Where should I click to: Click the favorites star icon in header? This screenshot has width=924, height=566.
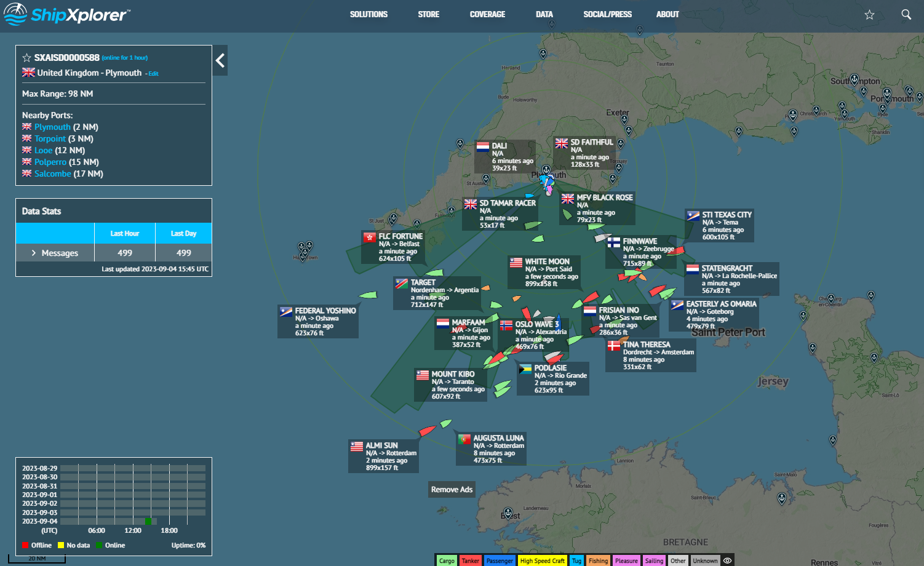click(869, 15)
